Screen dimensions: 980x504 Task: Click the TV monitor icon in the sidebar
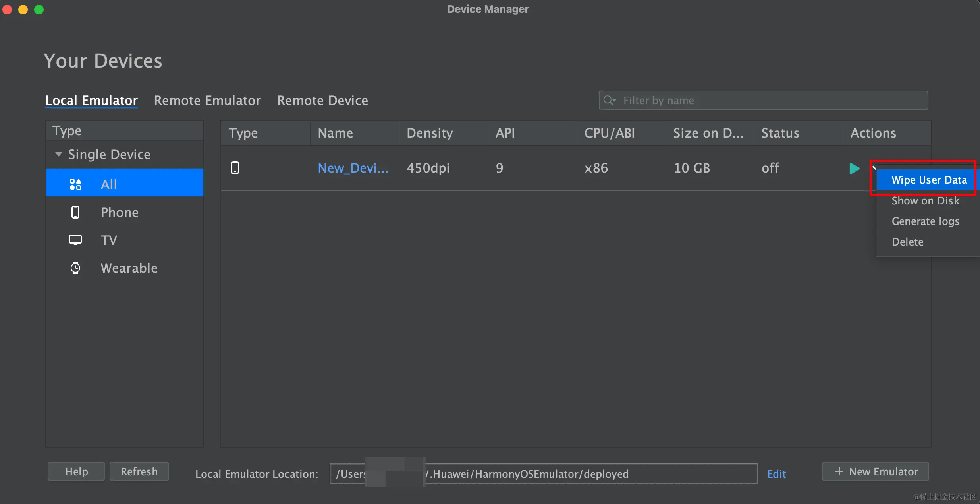point(75,240)
